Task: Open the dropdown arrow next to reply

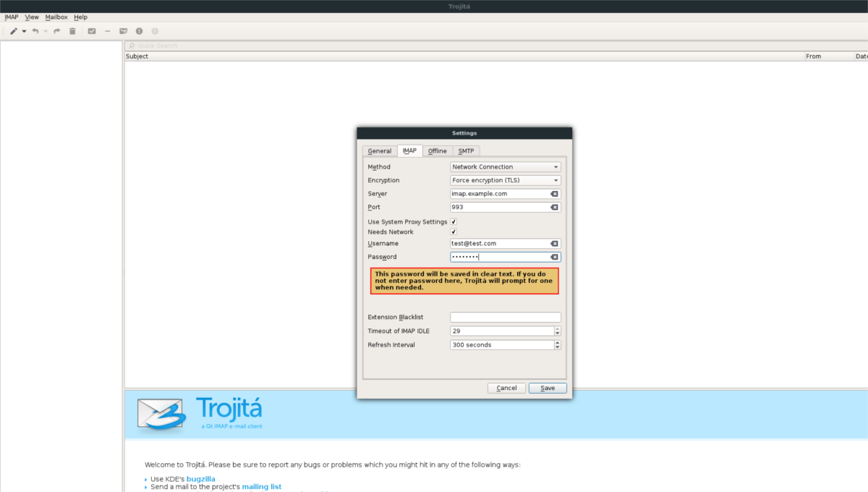Action: click(x=46, y=31)
